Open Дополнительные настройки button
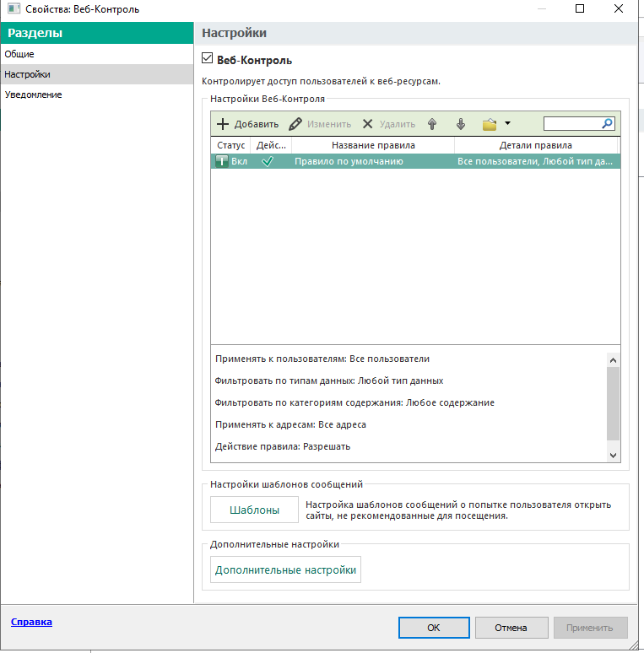The image size is (644, 653). [285, 569]
